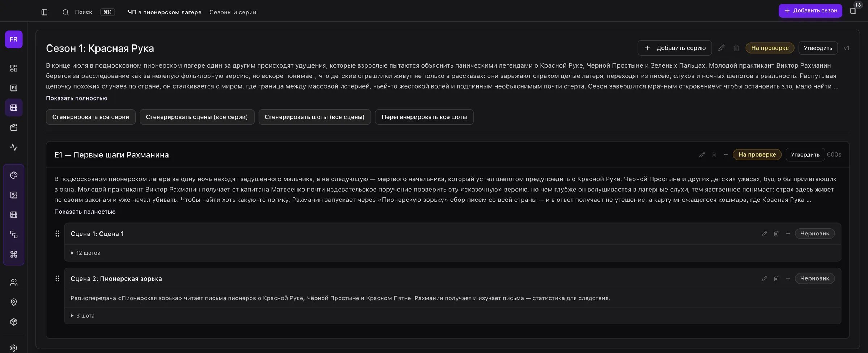Open the kanban board icon in sidebar
Image resolution: width=868 pixels, height=353 pixels.
pyautogui.click(x=14, y=88)
